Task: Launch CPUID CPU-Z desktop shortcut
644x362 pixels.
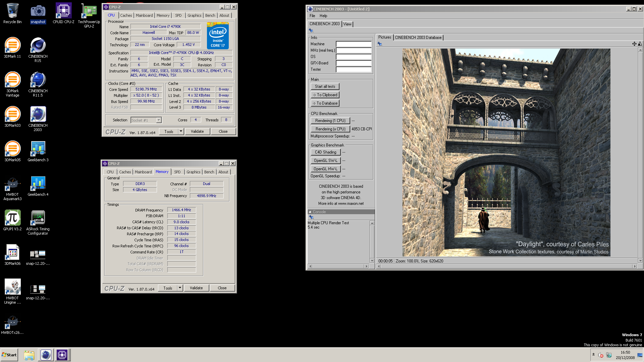Action: coord(63,13)
